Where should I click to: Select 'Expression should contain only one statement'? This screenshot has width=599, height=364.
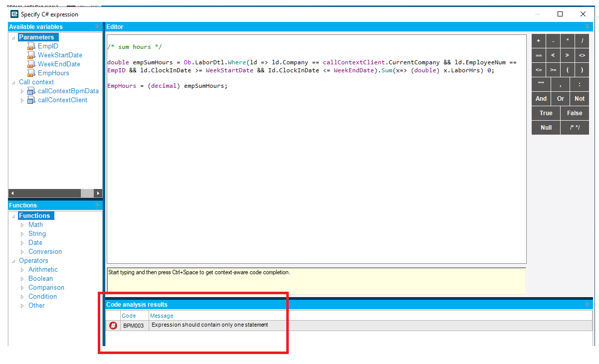pyautogui.click(x=209, y=325)
